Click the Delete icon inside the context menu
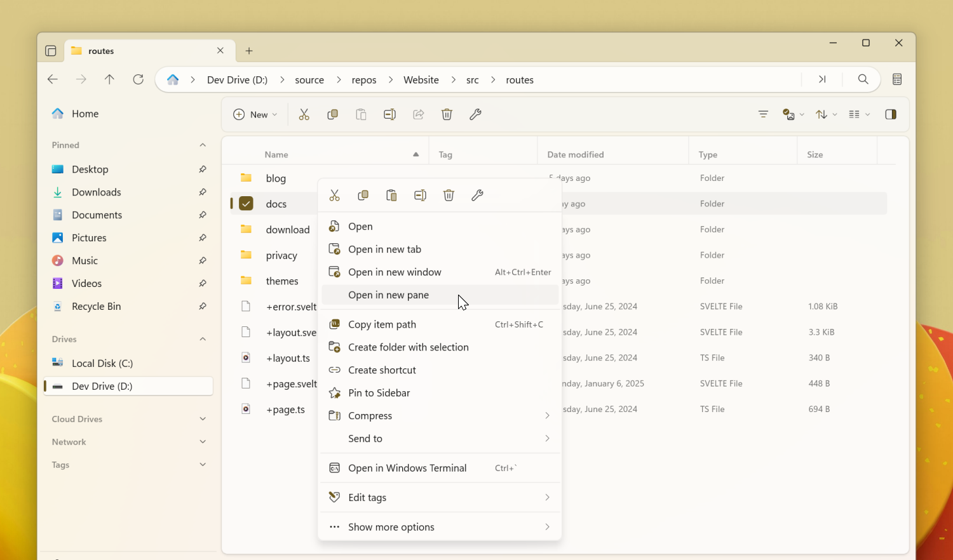This screenshot has width=953, height=560. pos(449,195)
